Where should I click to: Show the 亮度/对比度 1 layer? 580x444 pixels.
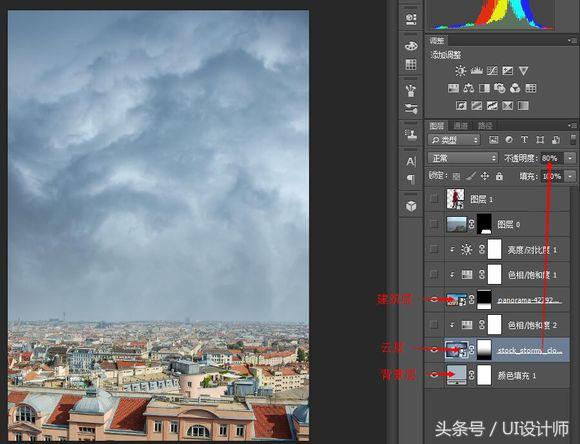[x=434, y=249]
